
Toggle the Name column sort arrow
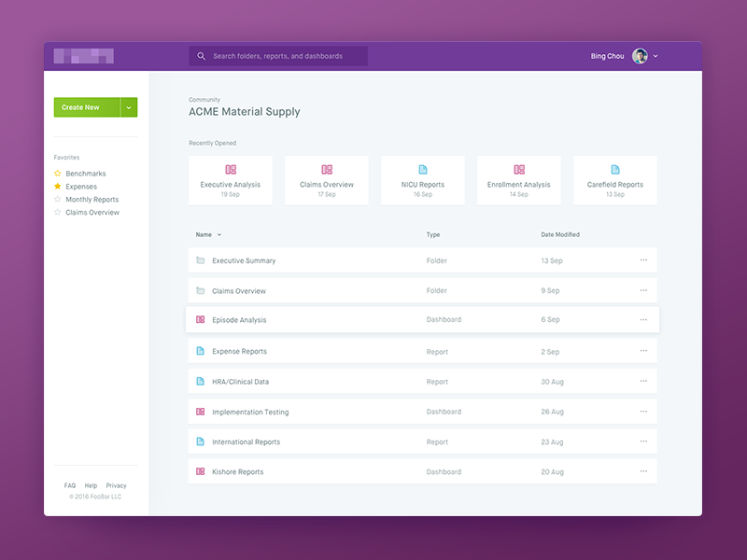(x=219, y=235)
